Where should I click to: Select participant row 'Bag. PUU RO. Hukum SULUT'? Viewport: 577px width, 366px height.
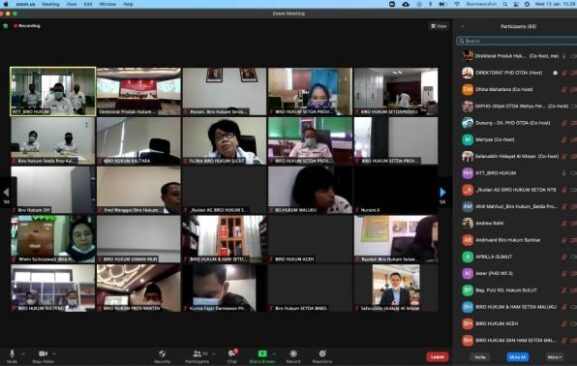(518, 290)
